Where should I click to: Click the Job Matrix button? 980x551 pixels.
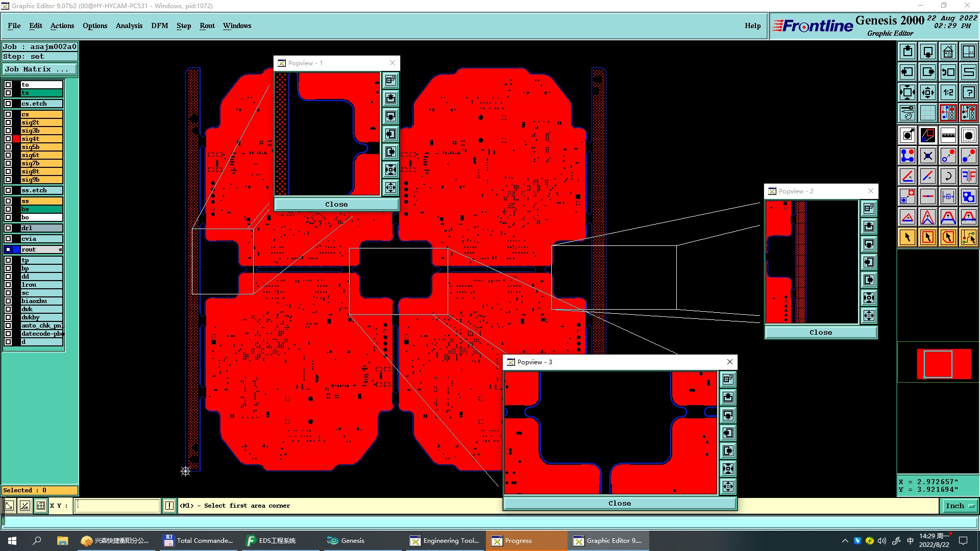tap(40, 69)
